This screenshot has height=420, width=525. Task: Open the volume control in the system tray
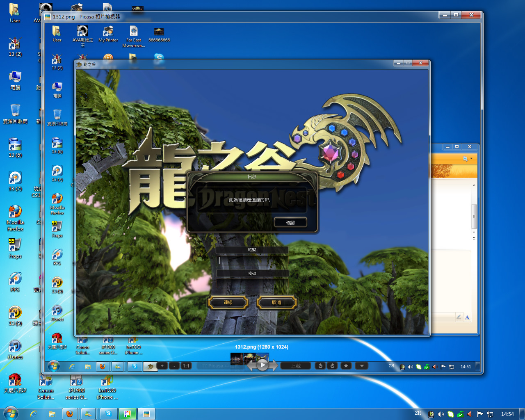441,414
